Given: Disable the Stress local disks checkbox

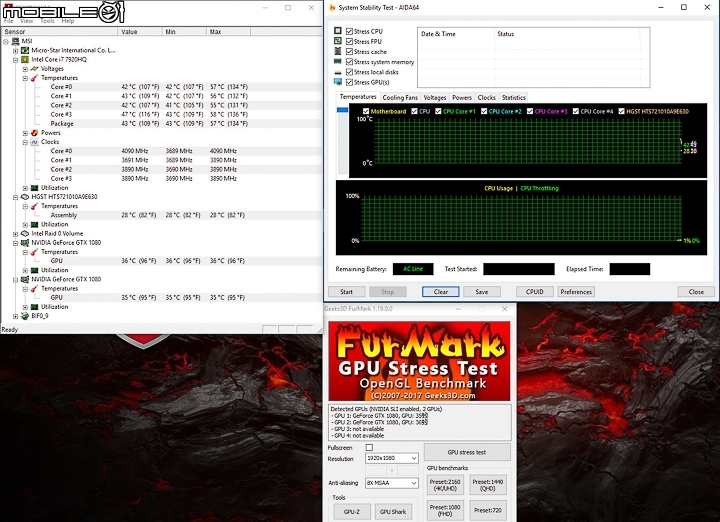Looking at the screenshot, I should pos(349,72).
